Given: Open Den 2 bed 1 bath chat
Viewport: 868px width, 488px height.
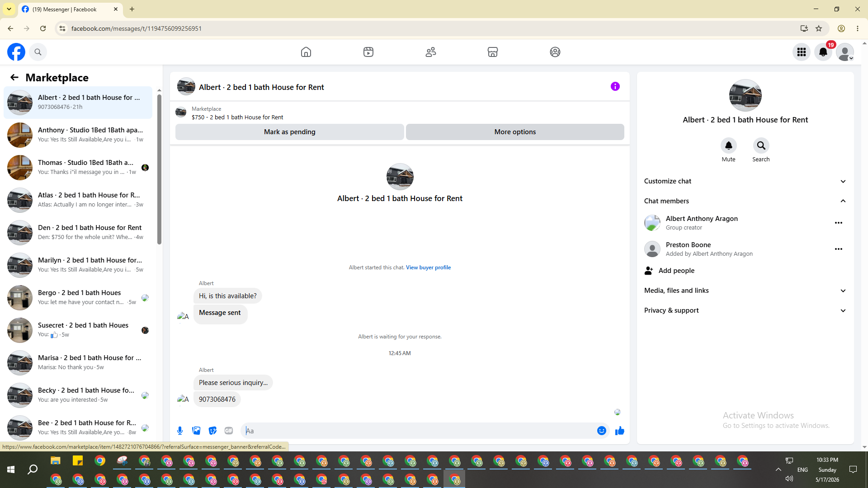Looking at the screenshot, I should point(78,233).
